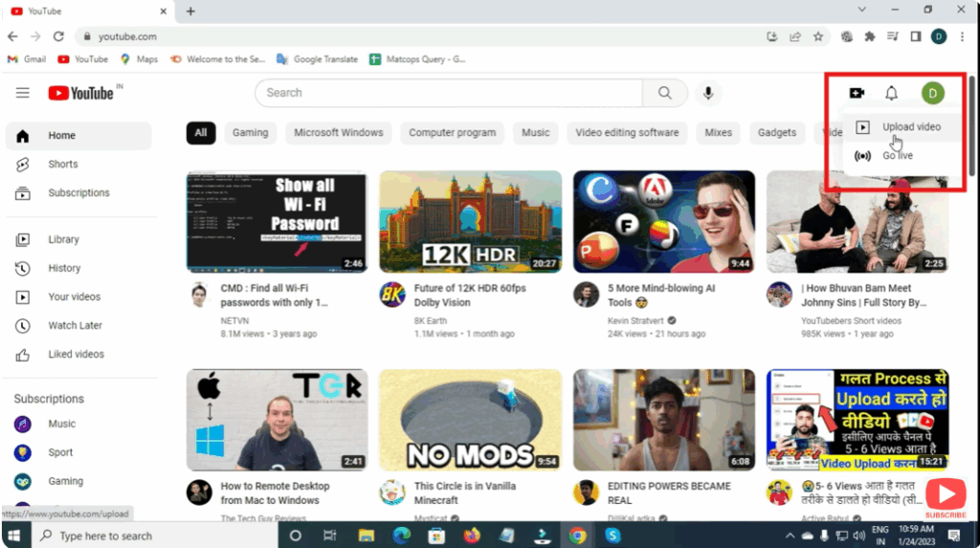Open Liked videos in sidebar
The image size is (980, 548).
(76, 354)
